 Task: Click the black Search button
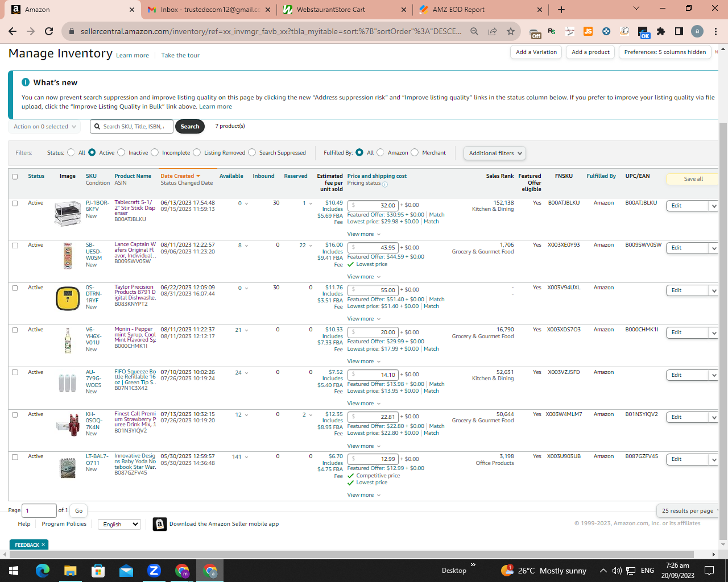(x=190, y=127)
